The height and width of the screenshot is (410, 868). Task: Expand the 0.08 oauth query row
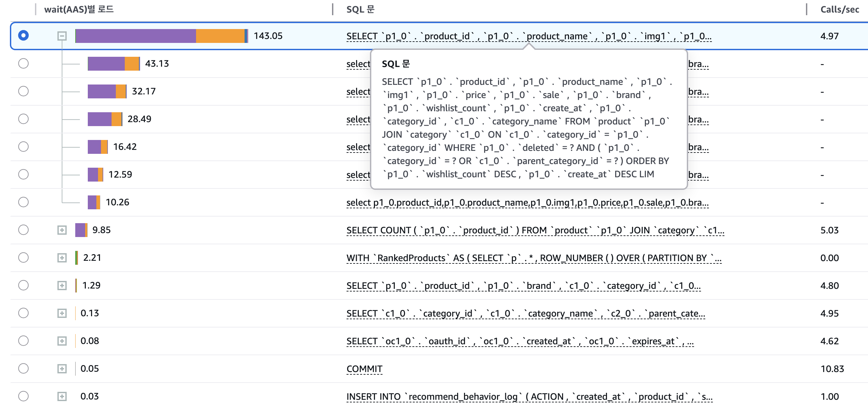[x=62, y=341]
